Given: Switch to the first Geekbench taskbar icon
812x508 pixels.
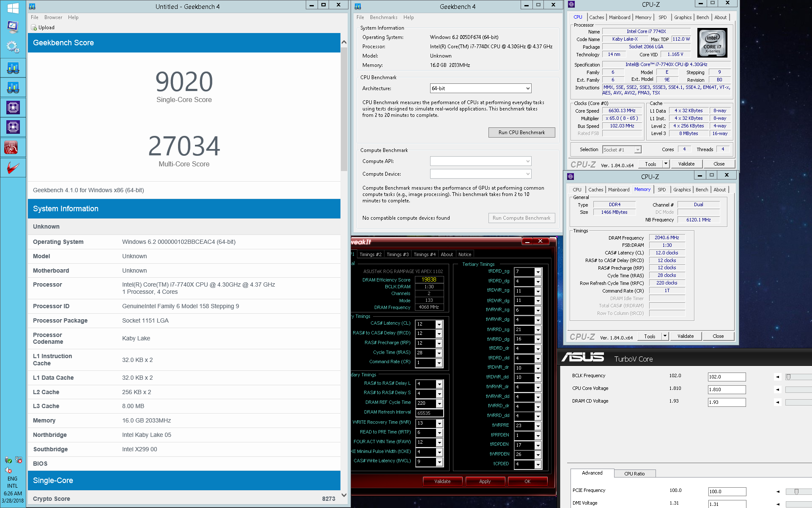Looking at the screenshot, I should pyautogui.click(x=13, y=68).
